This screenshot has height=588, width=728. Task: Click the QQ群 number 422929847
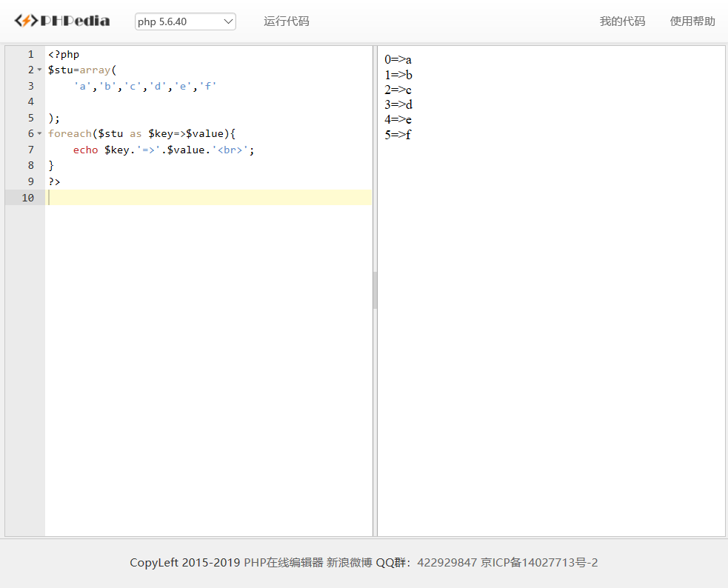(447, 563)
